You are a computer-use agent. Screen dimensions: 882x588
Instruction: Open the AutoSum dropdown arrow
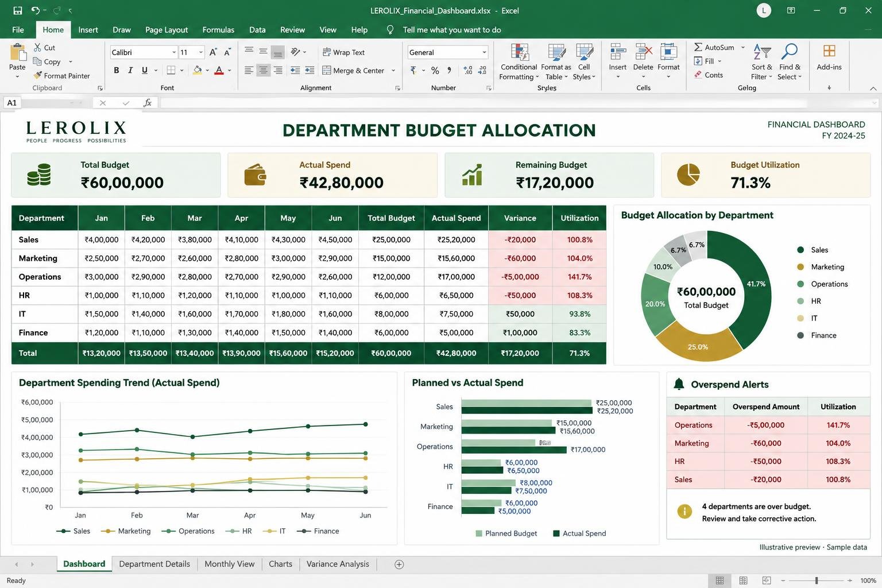(743, 48)
